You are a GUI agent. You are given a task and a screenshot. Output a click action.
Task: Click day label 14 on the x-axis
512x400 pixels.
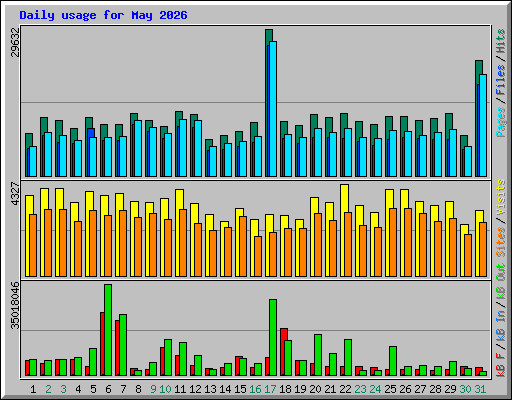pyautogui.click(x=225, y=389)
